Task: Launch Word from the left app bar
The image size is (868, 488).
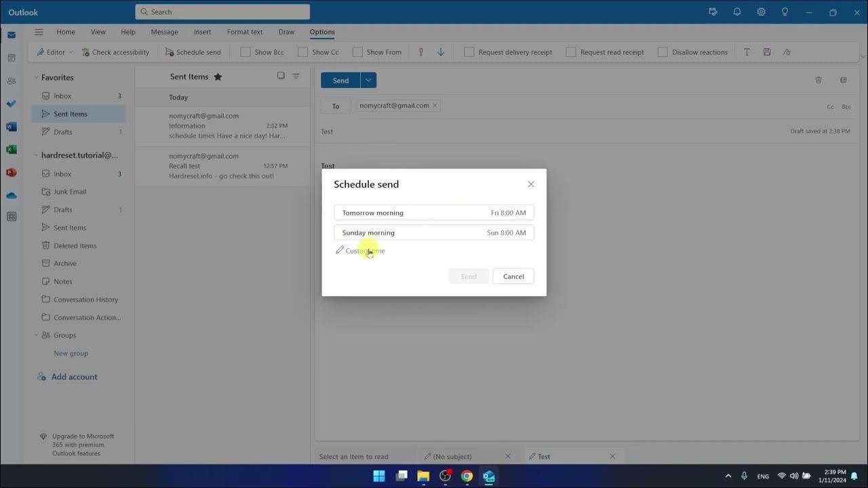Action: pos(12,127)
